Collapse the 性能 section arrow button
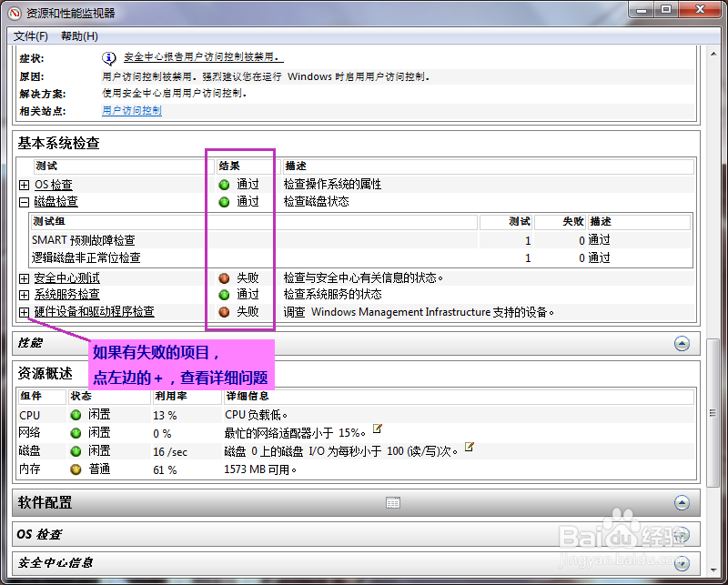The width and height of the screenshot is (728, 585). (x=682, y=343)
